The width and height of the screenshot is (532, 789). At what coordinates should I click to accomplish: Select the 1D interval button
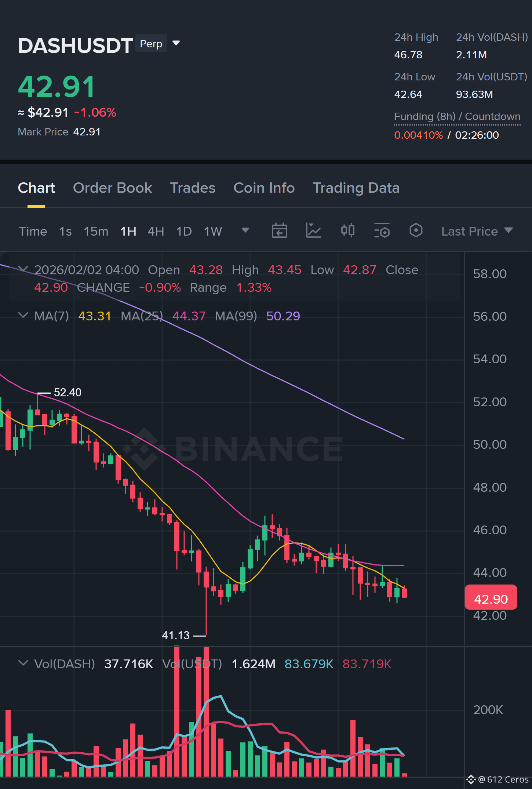pos(184,232)
